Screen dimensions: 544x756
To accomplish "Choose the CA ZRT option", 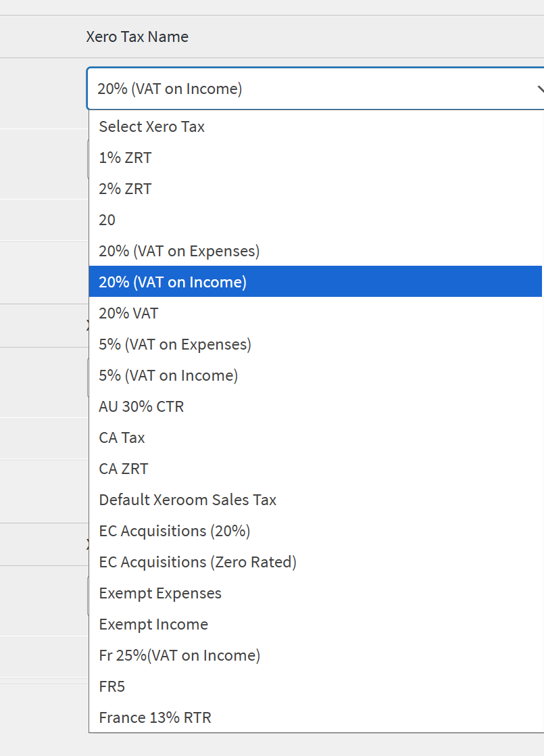I will tap(124, 469).
